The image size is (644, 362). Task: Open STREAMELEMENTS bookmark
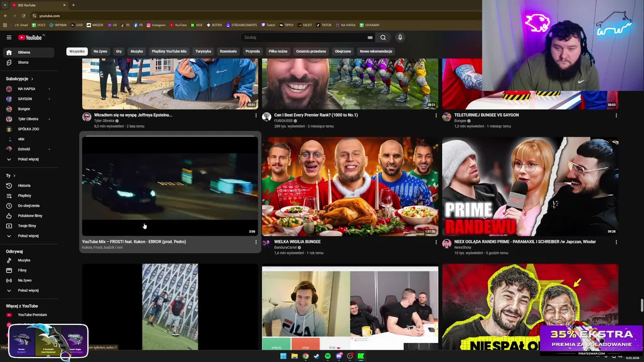(242, 25)
